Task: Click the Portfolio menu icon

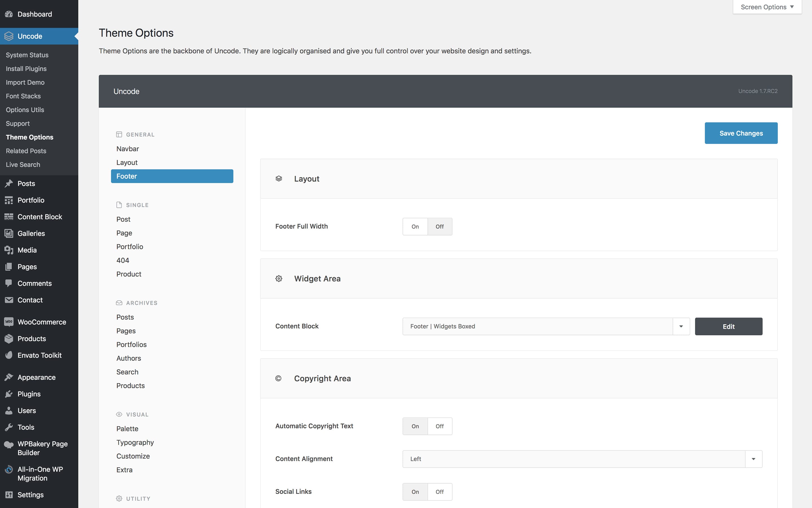Action: coord(9,200)
